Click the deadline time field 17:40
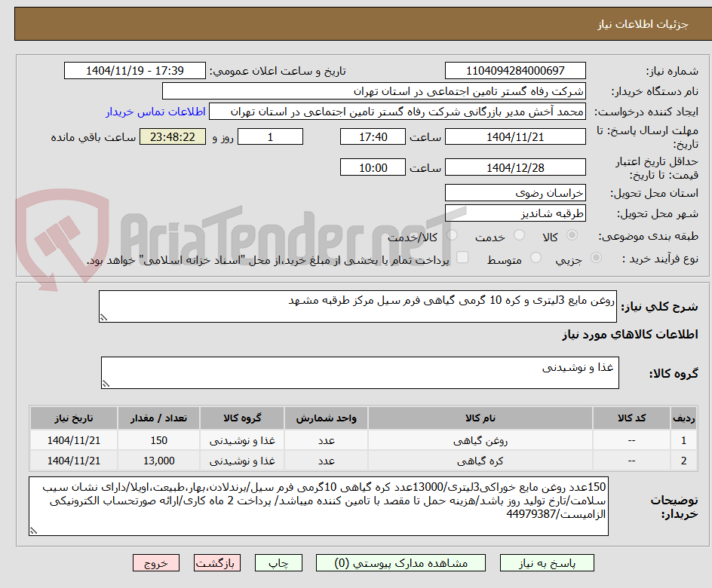The width and height of the screenshot is (712, 588). click(x=373, y=136)
